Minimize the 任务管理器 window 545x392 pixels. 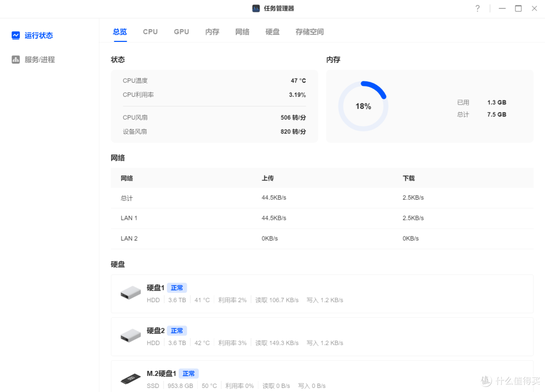click(x=502, y=9)
